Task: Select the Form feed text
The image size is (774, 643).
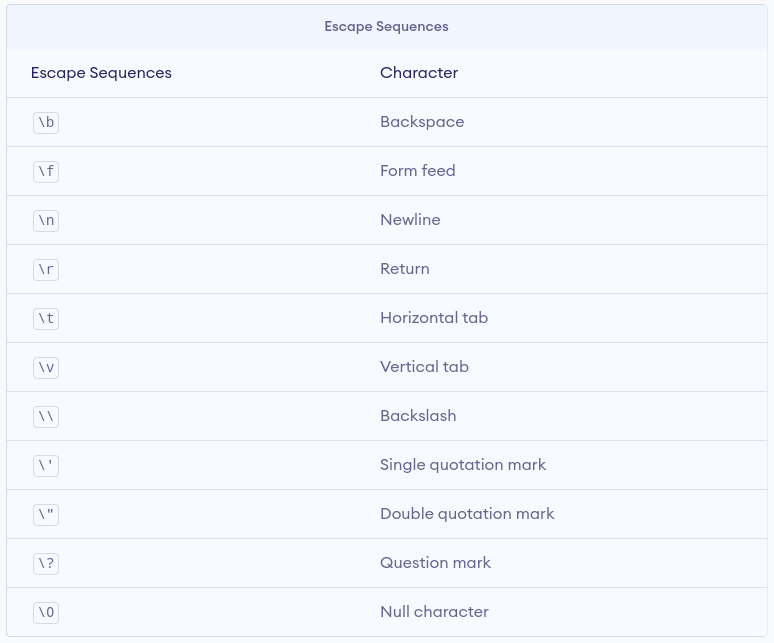Action: click(417, 171)
